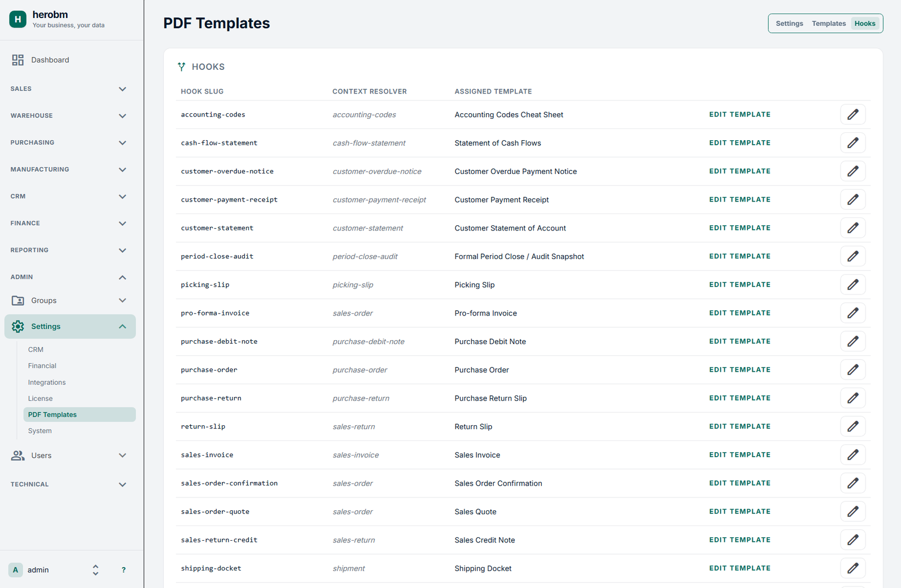Collapse the Admin sidebar section
Image resolution: width=901 pixels, height=588 pixels.
122,277
